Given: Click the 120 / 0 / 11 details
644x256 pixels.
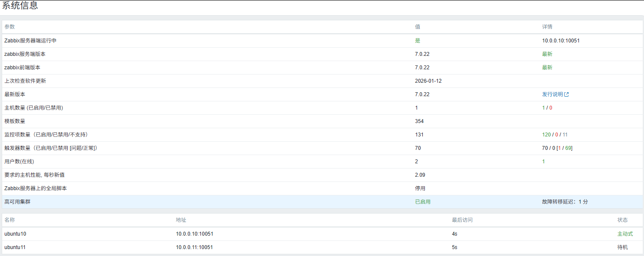Looking at the screenshot, I should click(x=555, y=135).
